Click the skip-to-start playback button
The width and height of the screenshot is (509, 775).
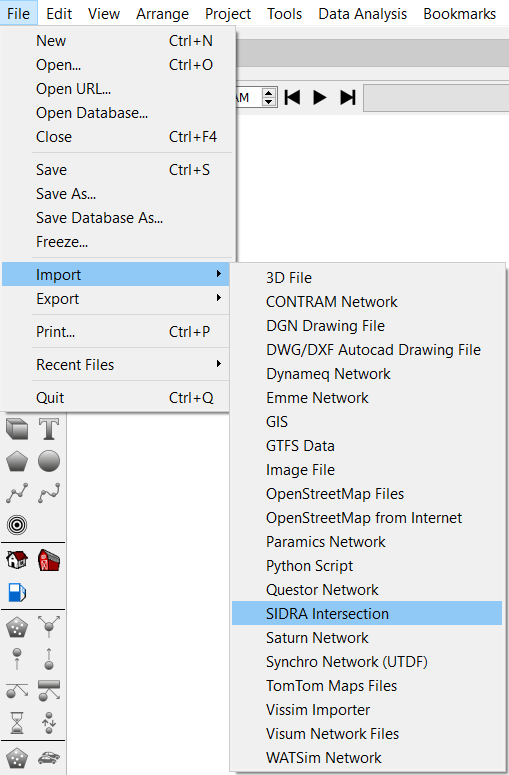[293, 97]
